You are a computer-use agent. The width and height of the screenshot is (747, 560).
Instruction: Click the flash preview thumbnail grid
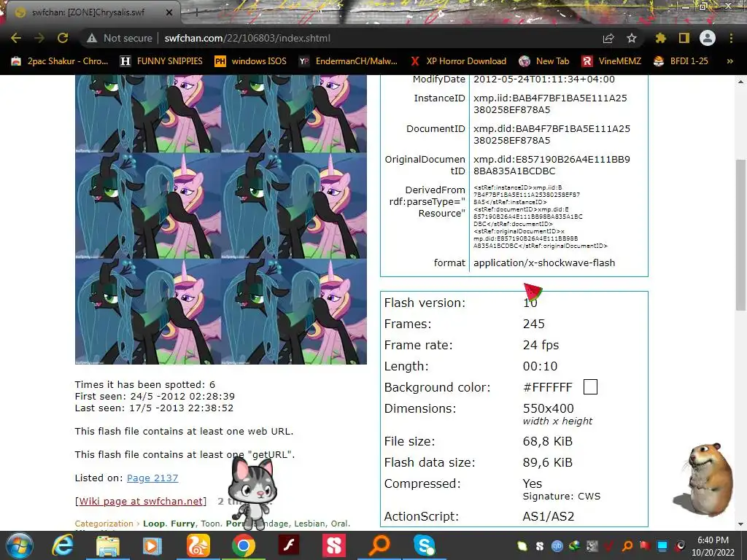click(x=221, y=219)
